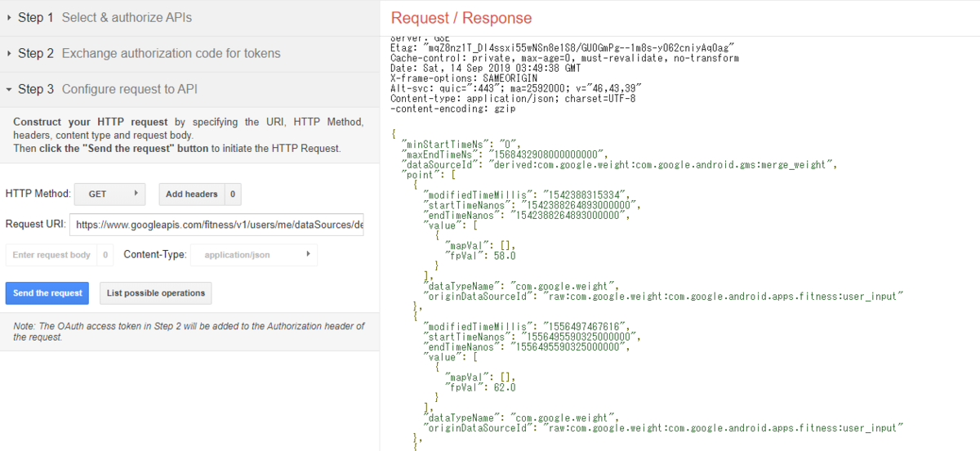Click the count badge beside Enter request body
The image size is (980, 451).
[x=105, y=255]
